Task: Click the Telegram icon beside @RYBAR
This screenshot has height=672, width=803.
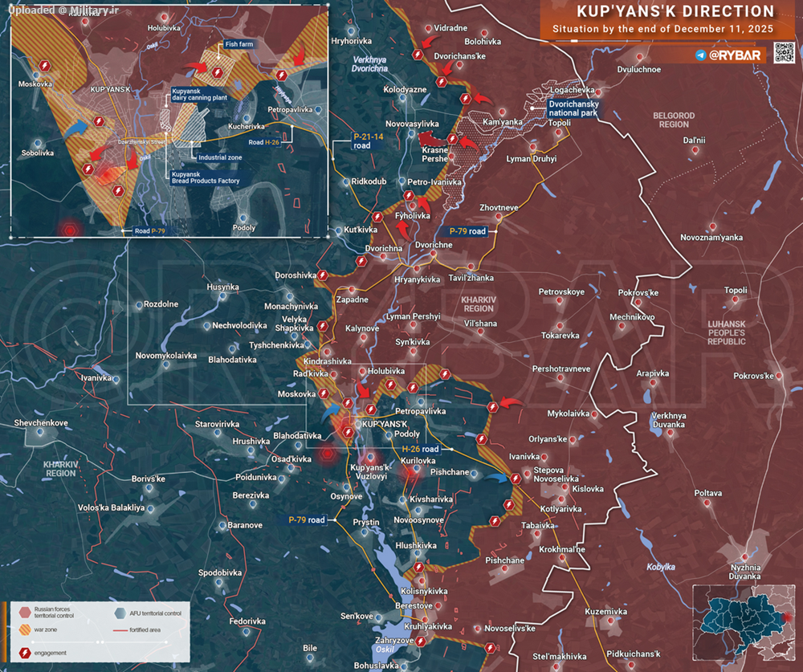Action: [x=702, y=55]
